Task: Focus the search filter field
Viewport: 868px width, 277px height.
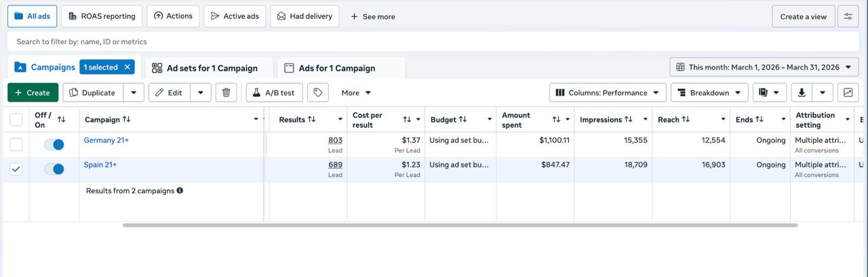Action: tap(433, 41)
